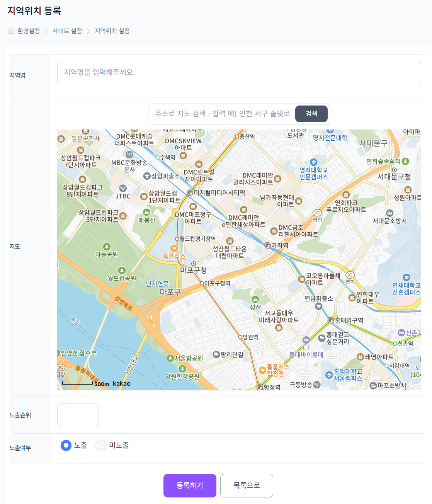Select the 노출 radio button

pyautogui.click(x=66, y=445)
